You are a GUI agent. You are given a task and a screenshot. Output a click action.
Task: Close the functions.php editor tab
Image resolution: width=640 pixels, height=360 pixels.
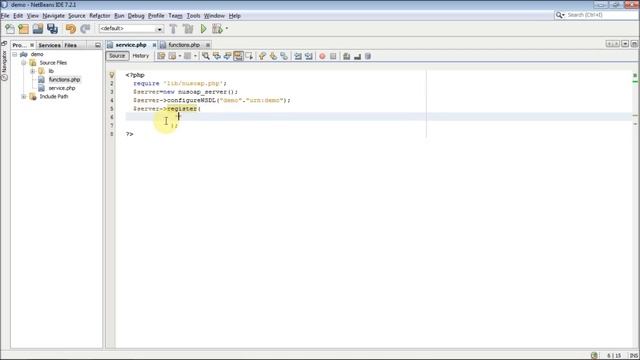208,45
